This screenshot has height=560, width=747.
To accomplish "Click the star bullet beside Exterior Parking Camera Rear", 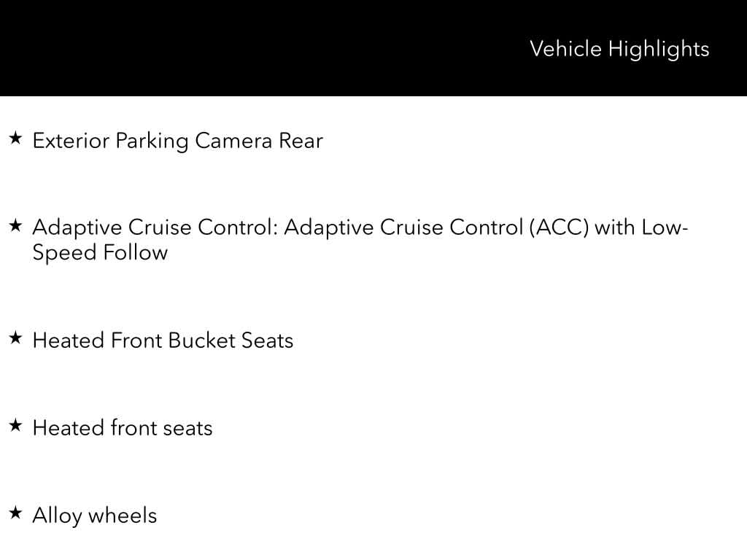I will pos(15,139).
